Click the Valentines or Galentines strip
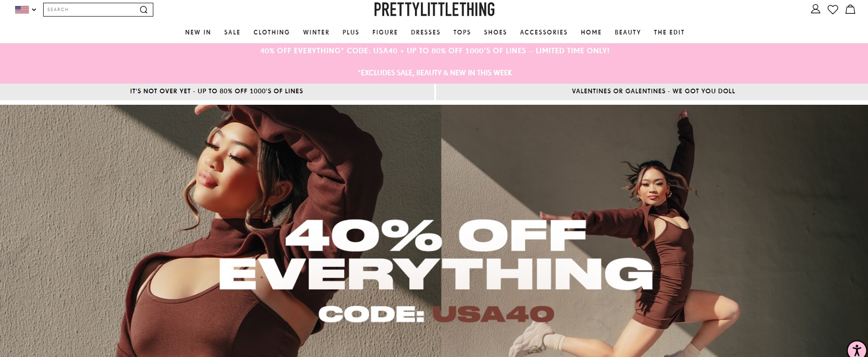Image resolution: width=868 pixels, height=357 pixels. 652,91
